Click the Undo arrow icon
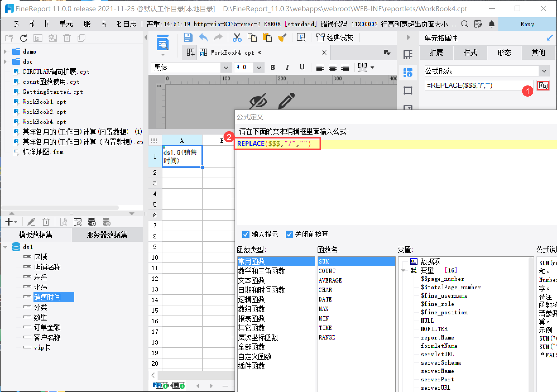 coord(203,37)
